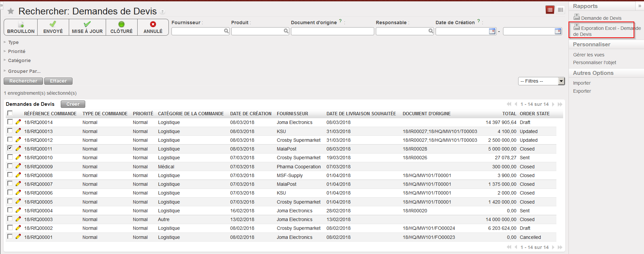
Task: Expand the Grouper Par section
Action: coord(24,71)
